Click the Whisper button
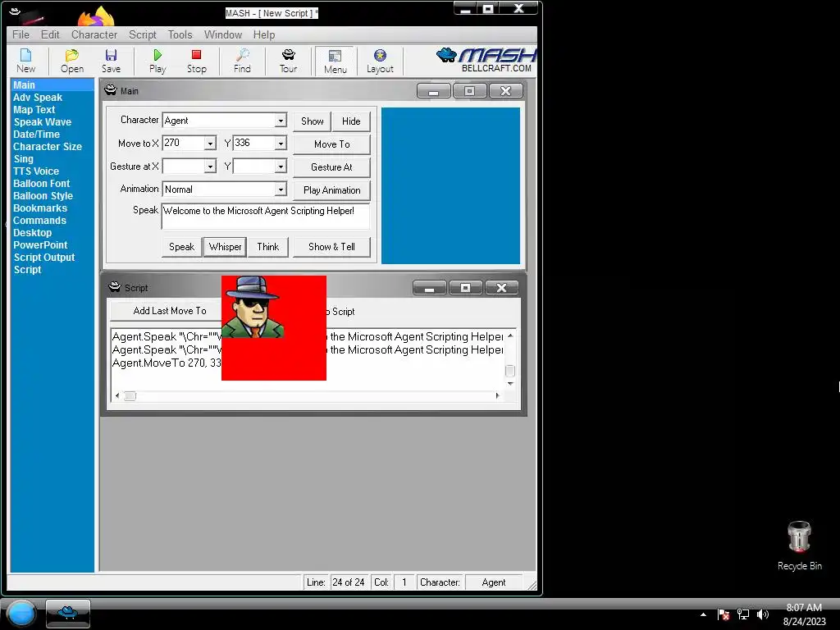 (225, 247)
